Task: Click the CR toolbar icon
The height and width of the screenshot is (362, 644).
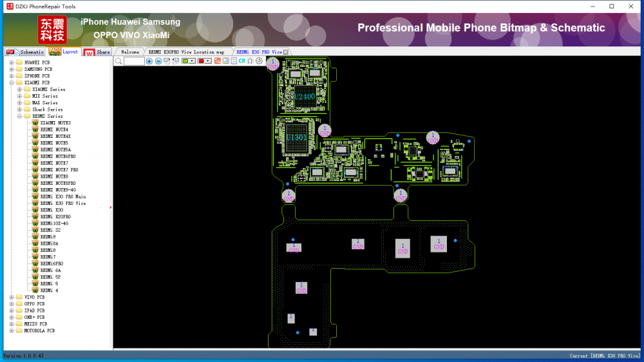Action: click(x=242, y=61)
